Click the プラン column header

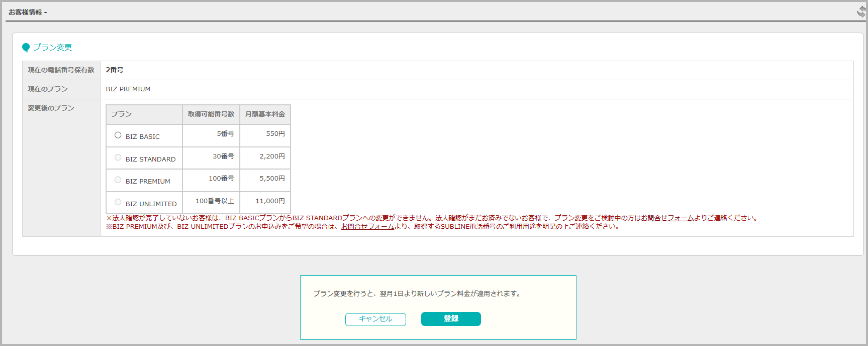point(122,114)
